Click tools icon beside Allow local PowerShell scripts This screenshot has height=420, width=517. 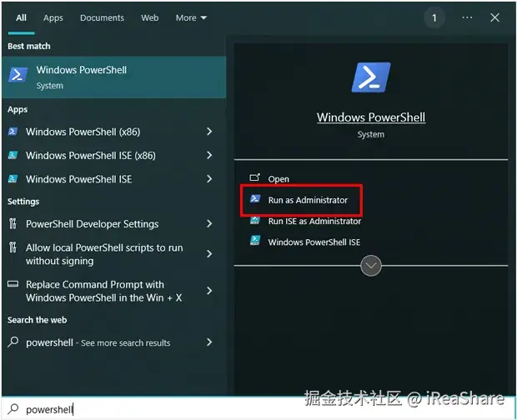click(13, 247)
